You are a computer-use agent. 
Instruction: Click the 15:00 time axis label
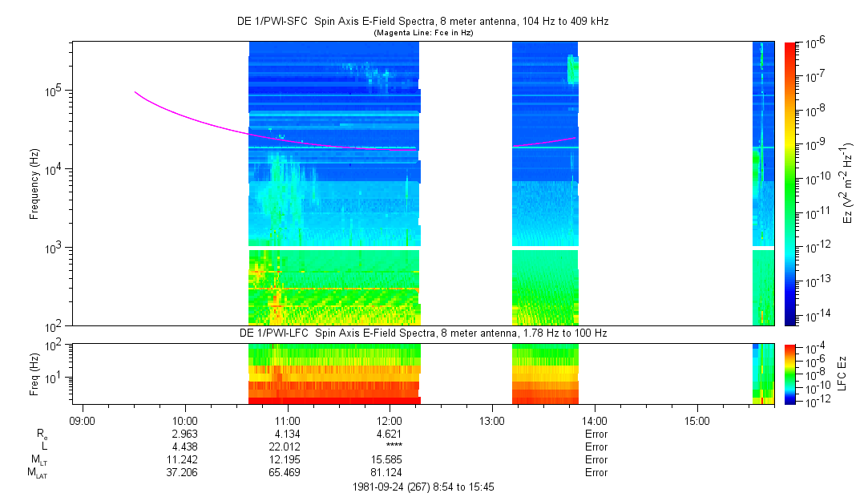[697, 420]
